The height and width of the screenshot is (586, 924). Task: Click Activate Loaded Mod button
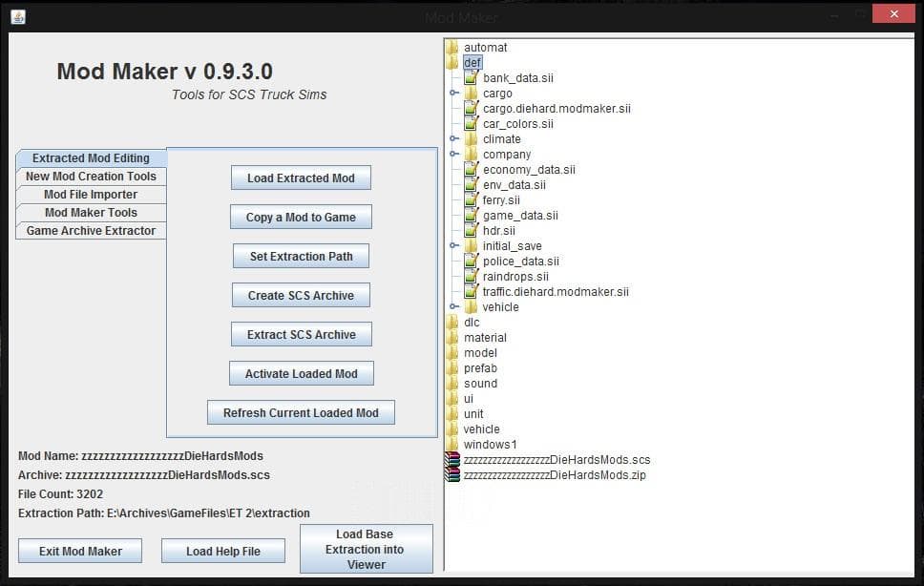[x=301, y=374]
